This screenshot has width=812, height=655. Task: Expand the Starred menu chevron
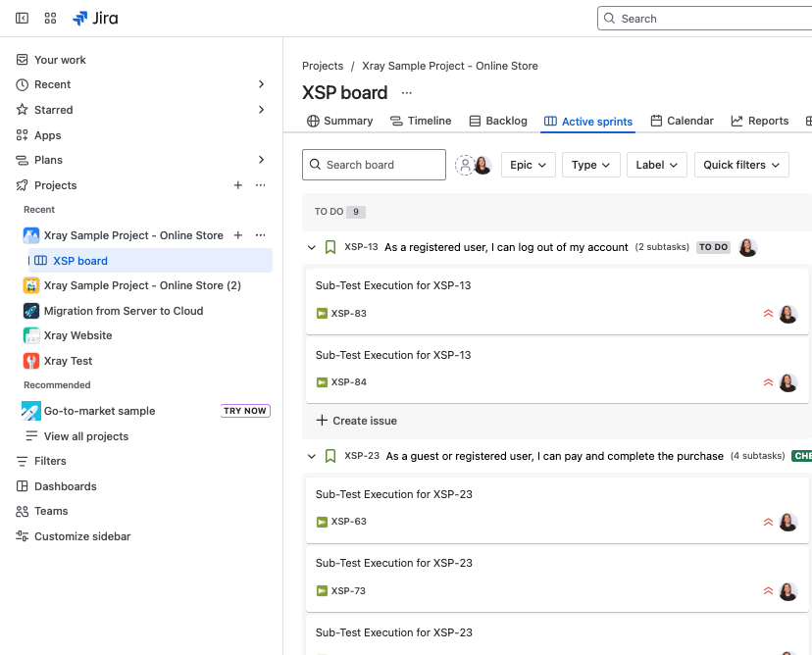[262, 110]
